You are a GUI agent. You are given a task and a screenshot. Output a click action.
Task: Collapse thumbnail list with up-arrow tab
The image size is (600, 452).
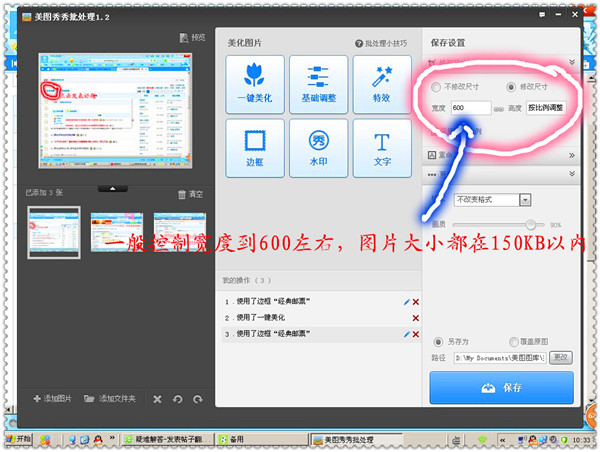(x=112, y=188)
